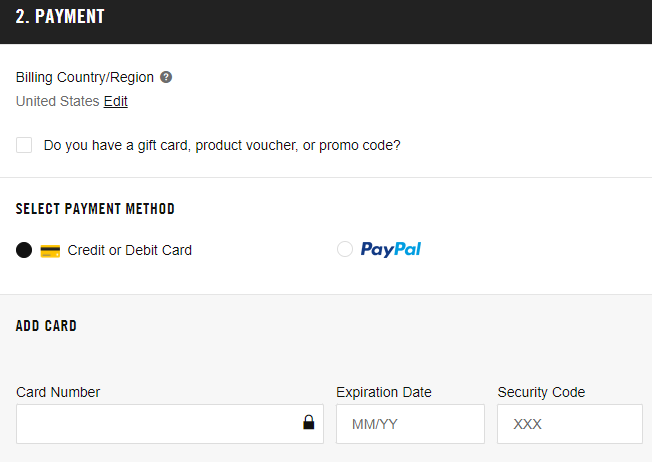Screen dimensions: 652x462
Task: Click the lock icon in Card Number field
Action: point(309,423)
